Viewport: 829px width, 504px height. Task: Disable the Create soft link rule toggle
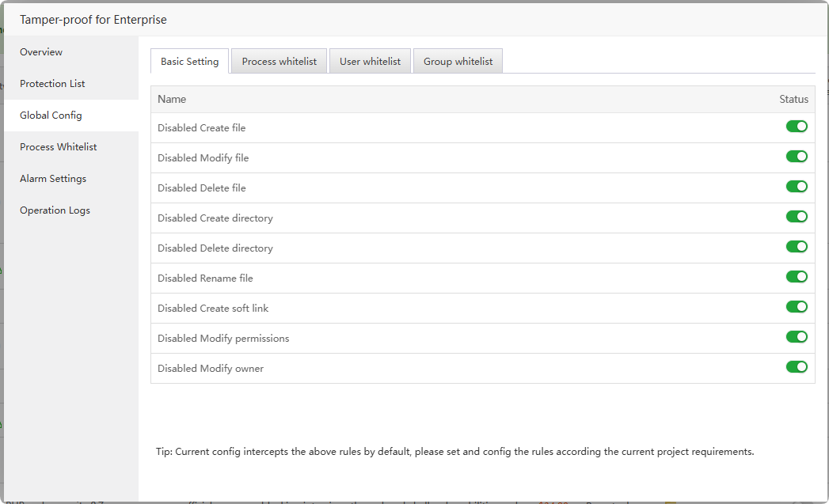tap(797, 307)
